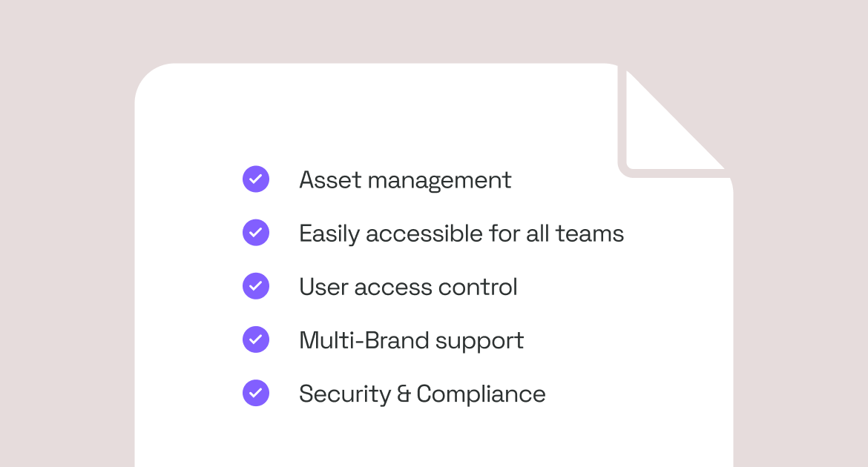Select the word control in third item
This screenshot has width=868, height=467.
pos(478,287)
